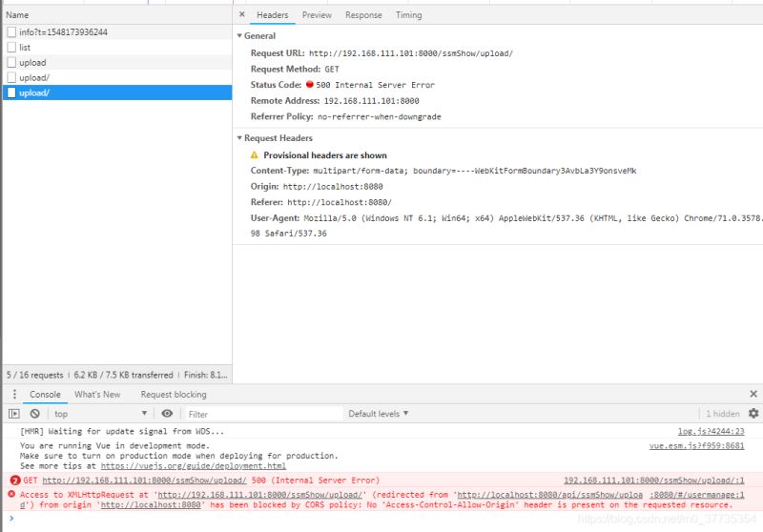
Task: Click the Origin header value
Action: click(x=333, y=187)
